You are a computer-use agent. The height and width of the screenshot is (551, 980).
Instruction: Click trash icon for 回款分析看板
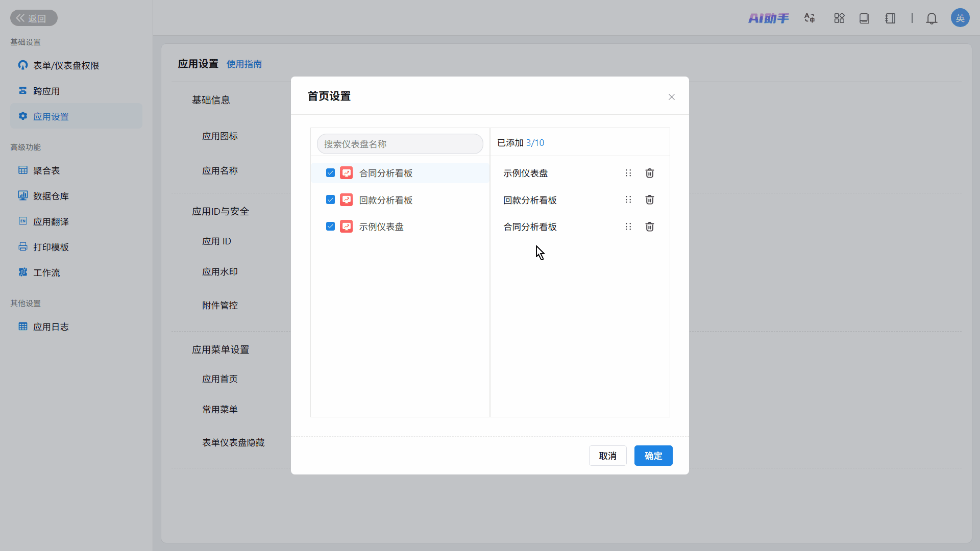(649, 200)
